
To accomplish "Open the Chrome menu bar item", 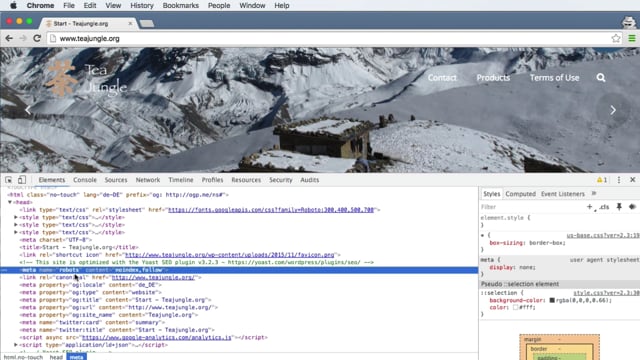I will point(40,5).
